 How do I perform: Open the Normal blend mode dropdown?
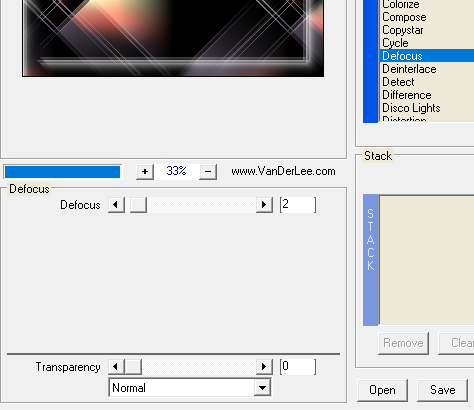[x=190, y=388]
